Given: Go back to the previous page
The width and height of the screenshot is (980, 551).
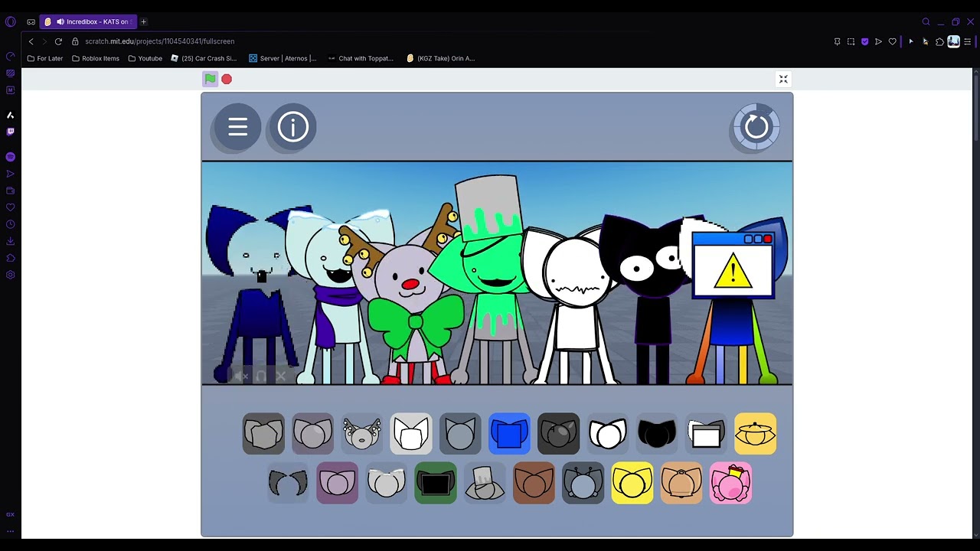Looking at the screenshot, I should click(31, 41).
